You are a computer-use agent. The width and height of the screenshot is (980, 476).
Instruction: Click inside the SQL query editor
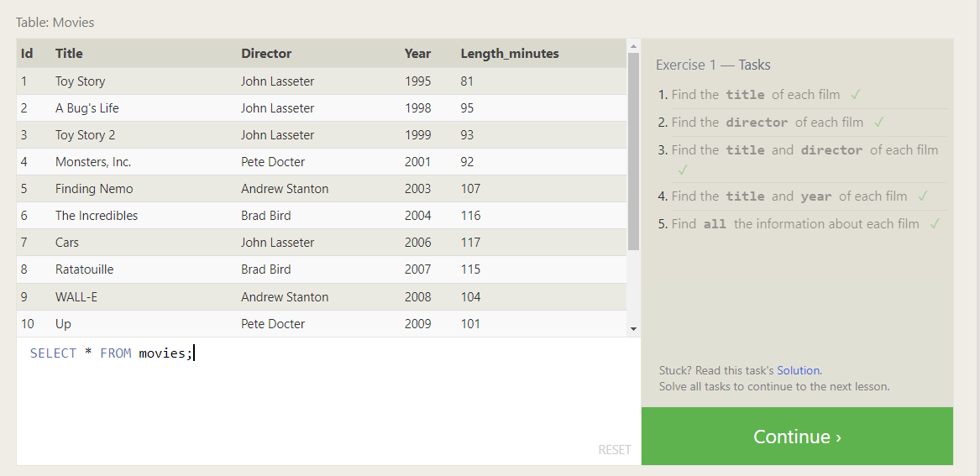[328, 401]
